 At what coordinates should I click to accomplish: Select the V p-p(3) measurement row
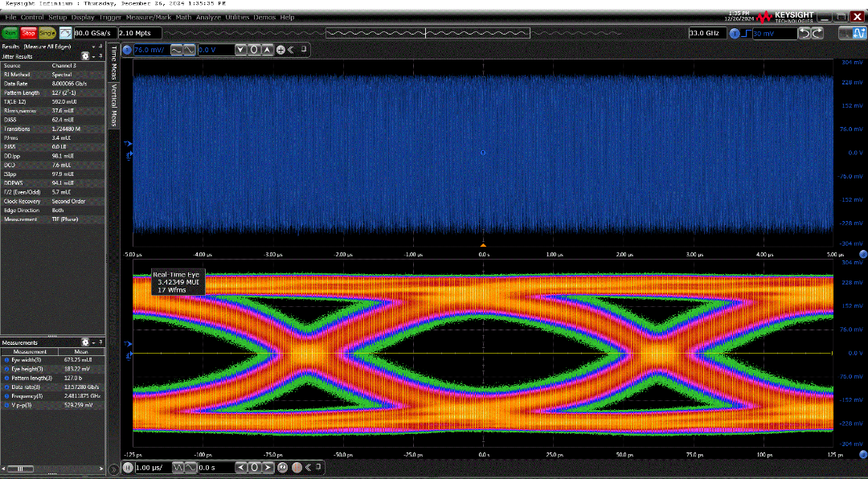[52, 405]
